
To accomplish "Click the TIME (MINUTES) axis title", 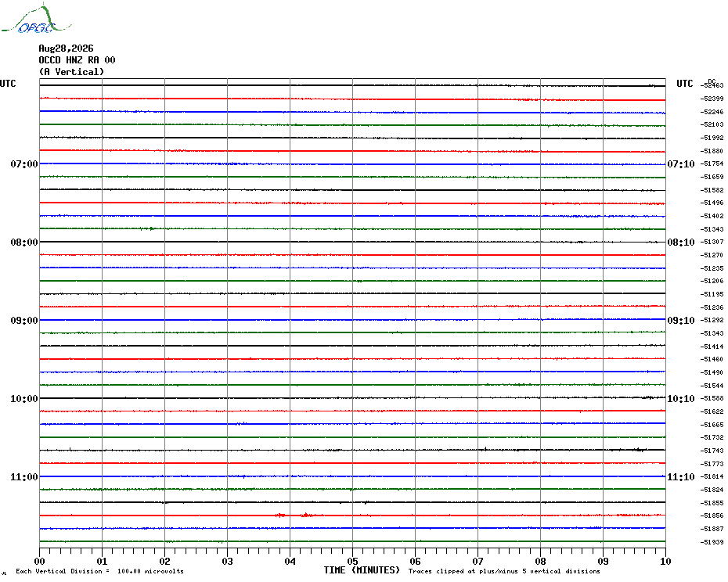I will [362, 570].
